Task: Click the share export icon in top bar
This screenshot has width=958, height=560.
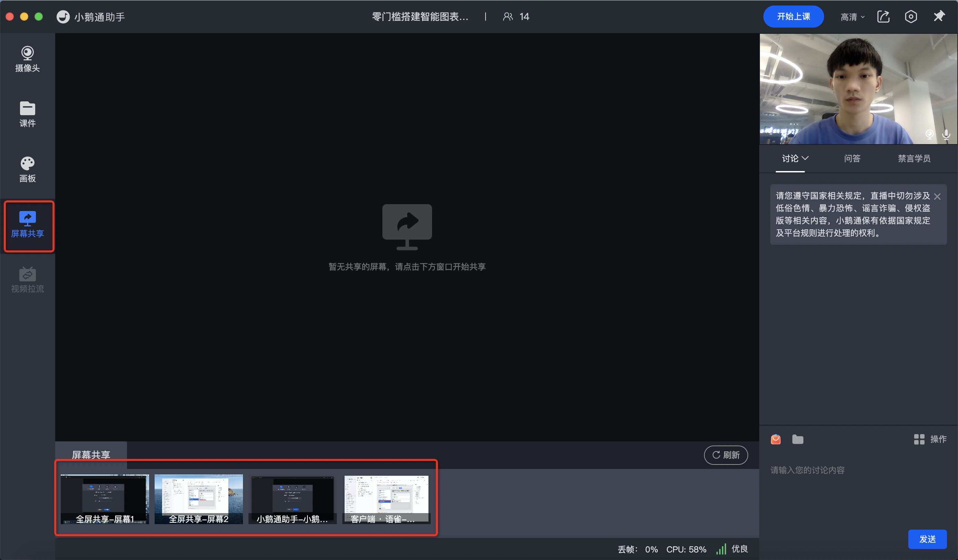Action: click(x=883, y=17)
